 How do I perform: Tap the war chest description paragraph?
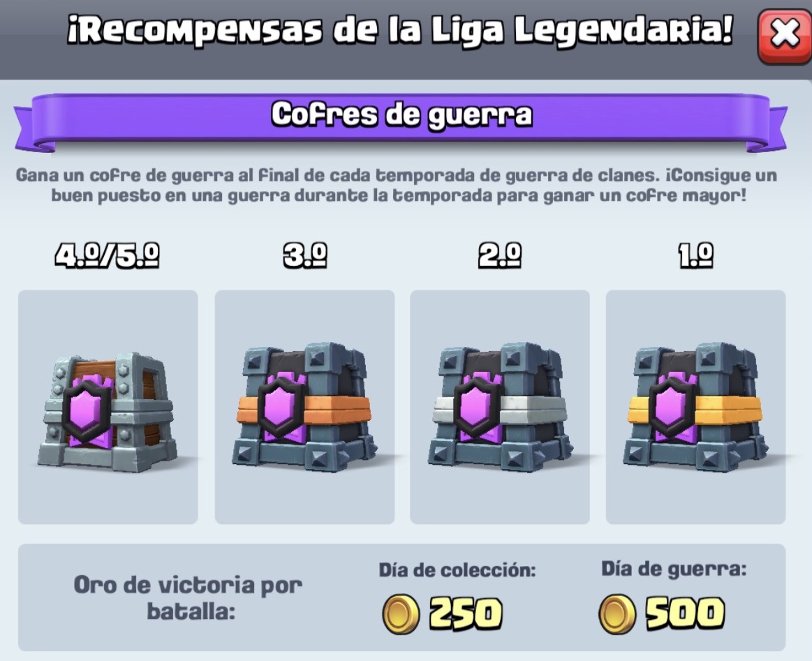[x=397, y=185]
